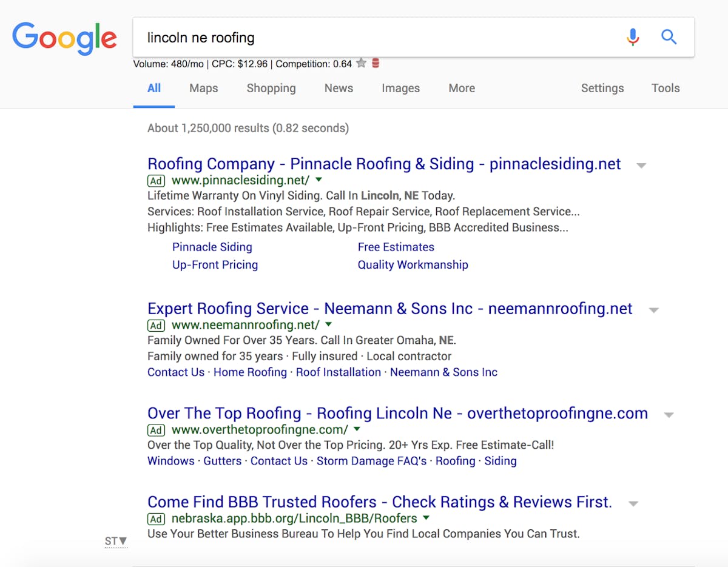Screen dimensions: 728x567
Task: Open the Settings menu
Action: [602, 88]
